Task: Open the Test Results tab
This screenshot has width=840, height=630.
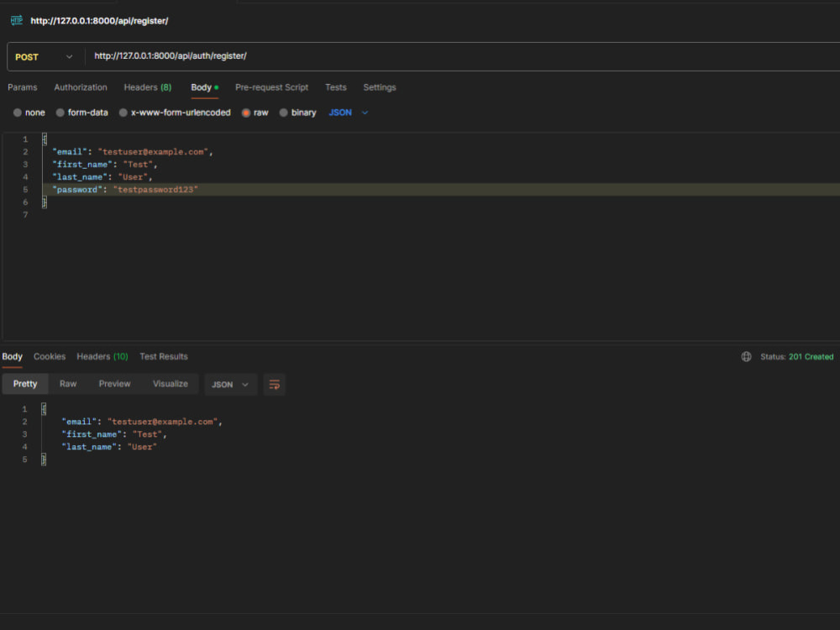Action: tap(164, 357)
